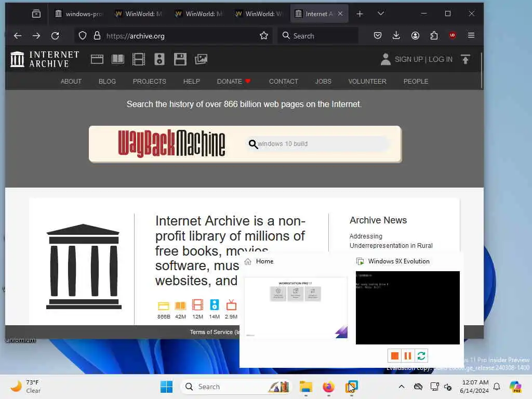The image size is (532, 399).
Task: Click the Firefox Search box
Action: (x=318, y=36)
